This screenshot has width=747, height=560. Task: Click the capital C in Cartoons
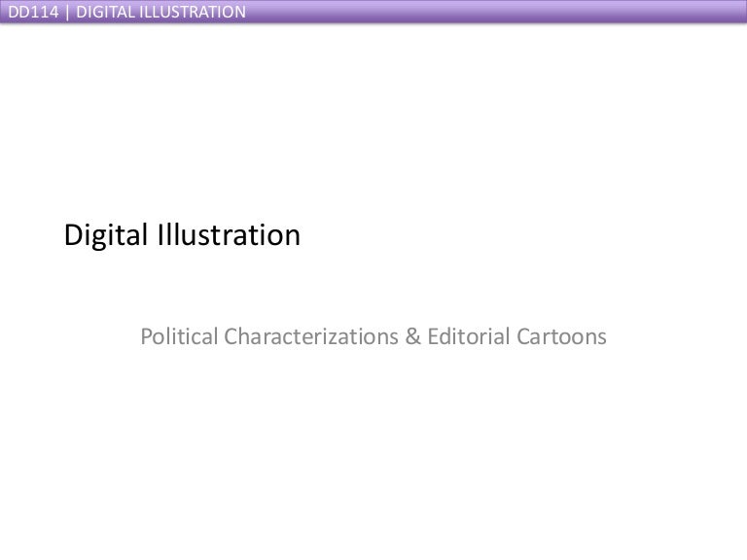[519, 337]
